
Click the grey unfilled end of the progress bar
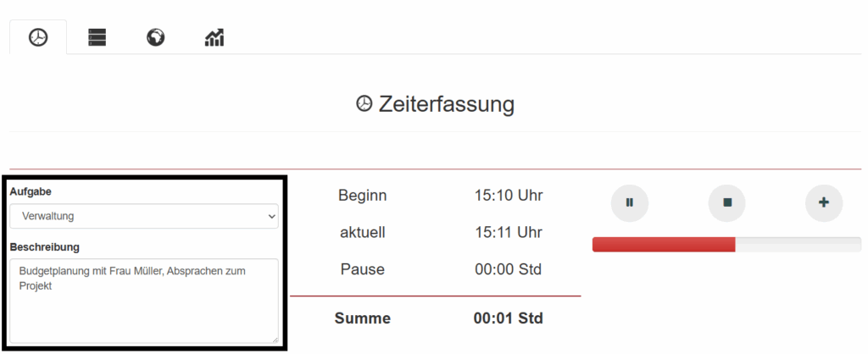coord(797,245)
